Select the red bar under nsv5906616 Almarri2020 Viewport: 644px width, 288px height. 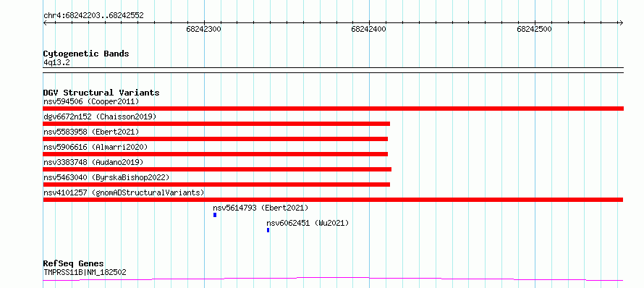point(215,154)
